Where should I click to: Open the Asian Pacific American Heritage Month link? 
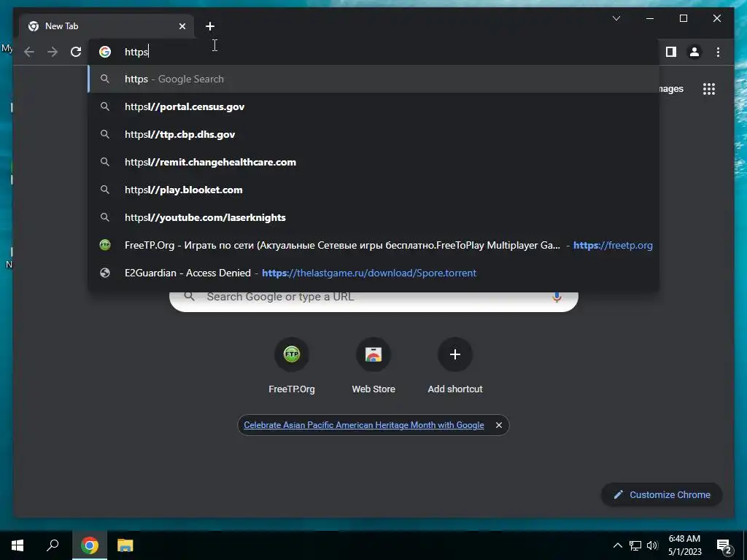pyautogui.click(x=364, y=425)
